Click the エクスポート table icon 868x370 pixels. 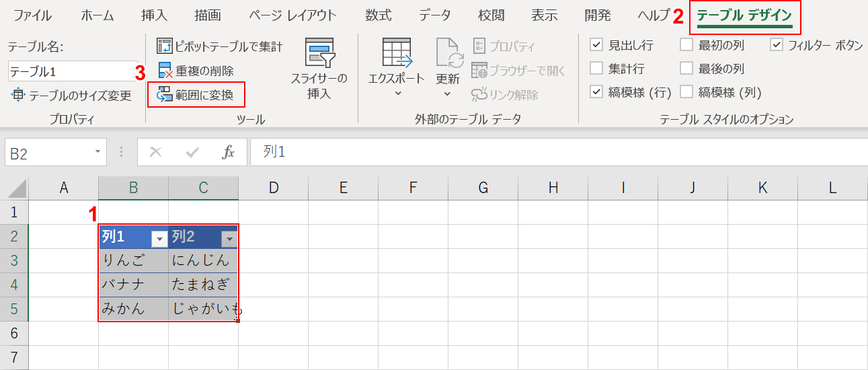[397, 54]
